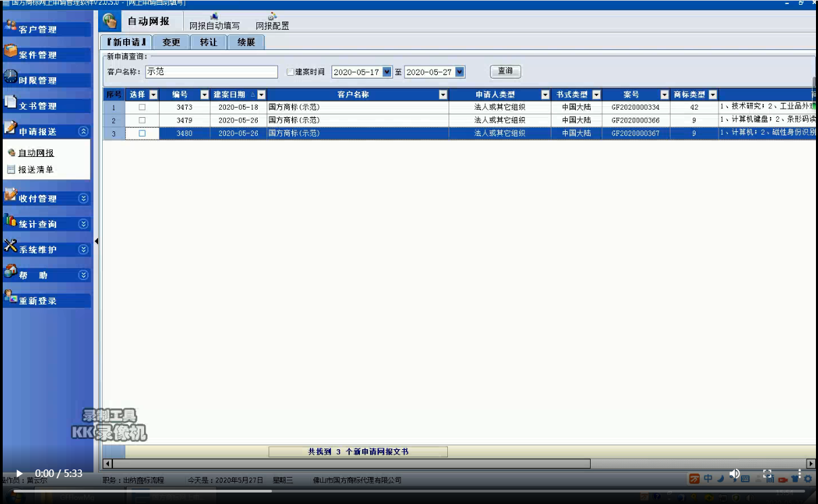Click the 收付管理 sidebar icon
The image size is (818, 504).
coord(10,195)
